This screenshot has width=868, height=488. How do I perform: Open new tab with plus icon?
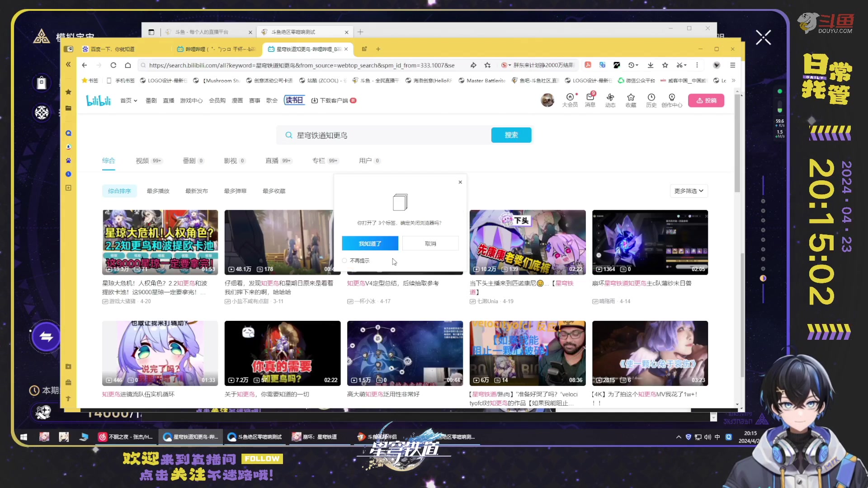[x=378, y=49]
